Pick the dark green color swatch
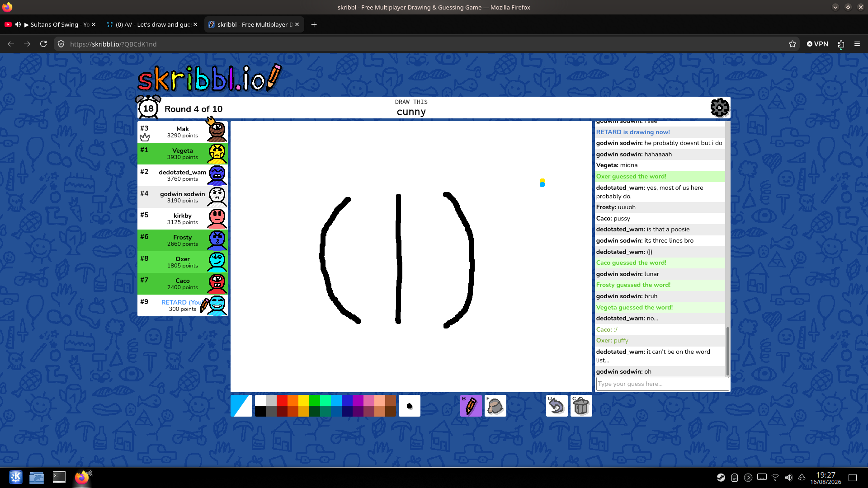The height and width of the screenshot is (488, 868). click(315, 411)
